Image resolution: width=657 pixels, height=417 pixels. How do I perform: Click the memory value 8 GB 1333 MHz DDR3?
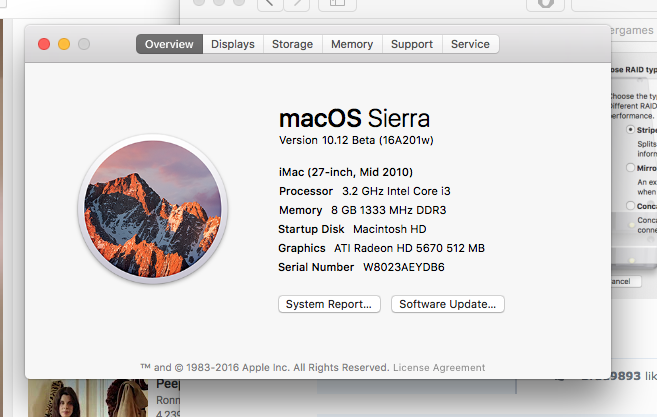click(388, 210)
